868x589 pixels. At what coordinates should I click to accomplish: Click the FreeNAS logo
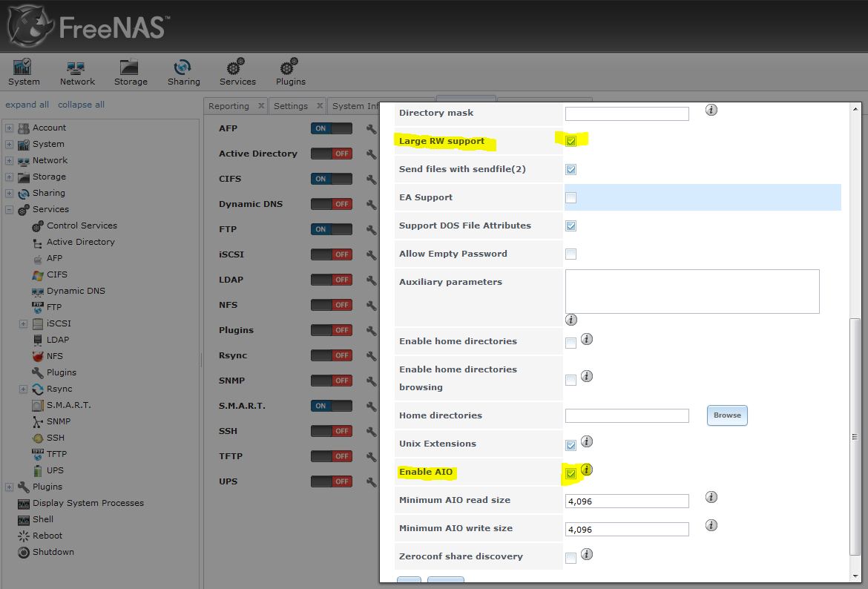click(88, 27)
